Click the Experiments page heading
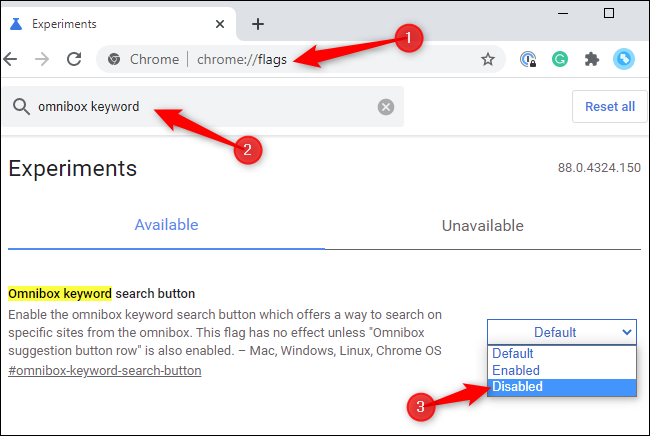The image size is (650, 436). [x=73, y=168]
